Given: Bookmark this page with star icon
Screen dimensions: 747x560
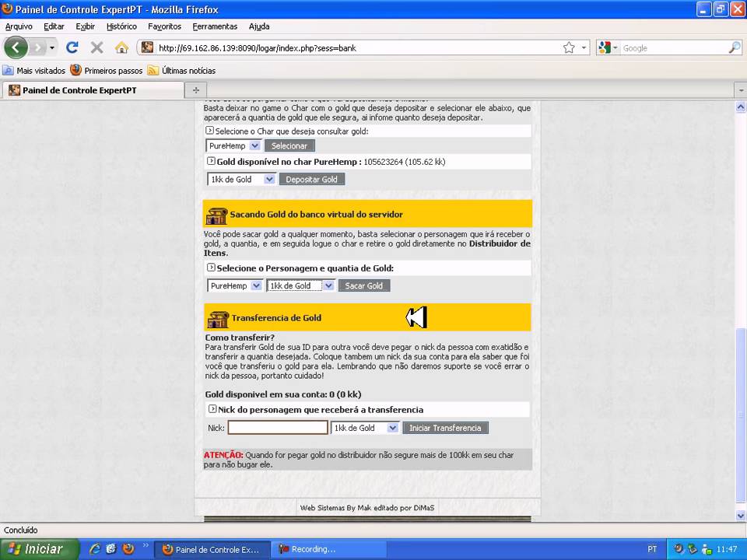Looking at the screenshot, I should pyautogui.click(x=569, y=47).
